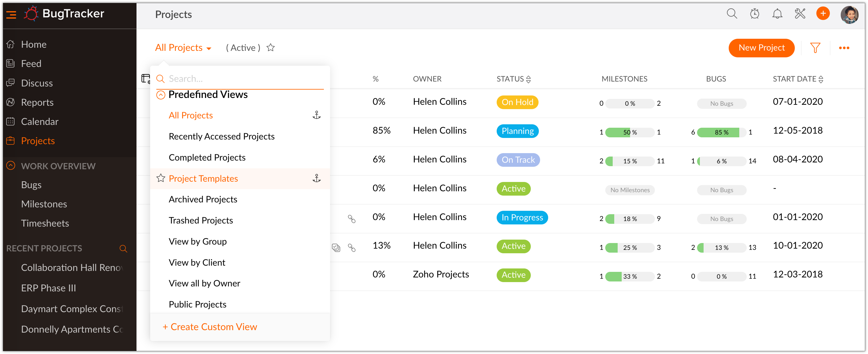Viewport: 868px width, 354px height.
Task: Open setup using the wrench icon
Action: coord(800,14)
